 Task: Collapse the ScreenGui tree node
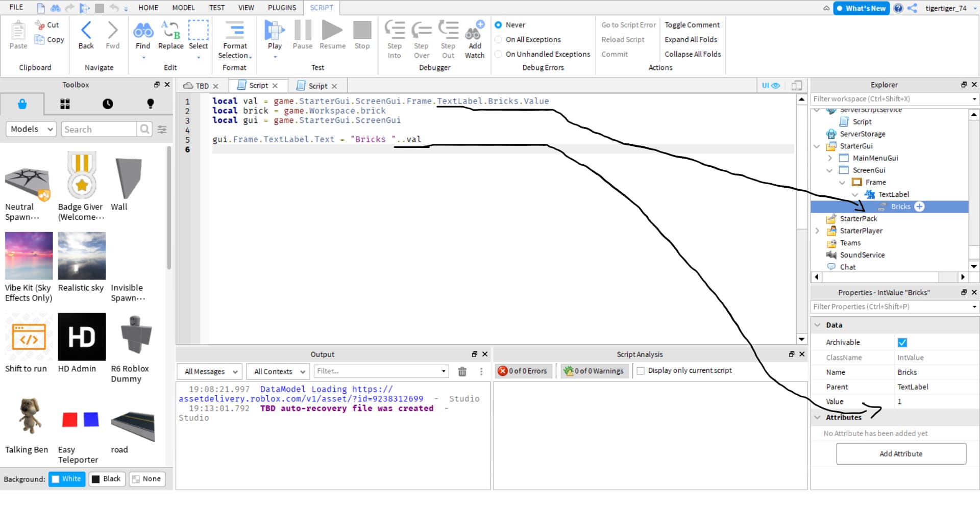(829, 170)
